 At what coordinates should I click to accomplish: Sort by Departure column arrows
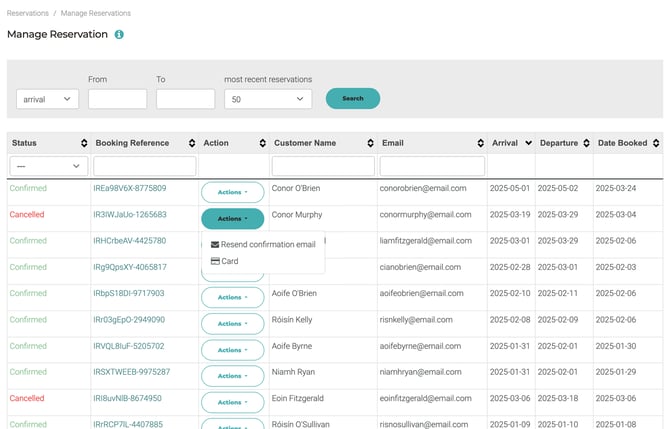586,143
